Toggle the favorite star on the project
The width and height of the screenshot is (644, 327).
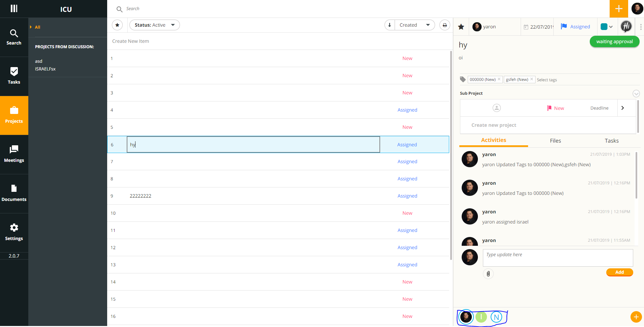pos(461,26)
